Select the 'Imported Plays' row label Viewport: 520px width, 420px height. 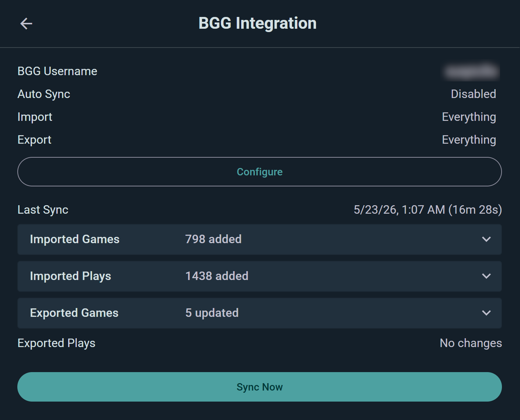tap(70, 276)
